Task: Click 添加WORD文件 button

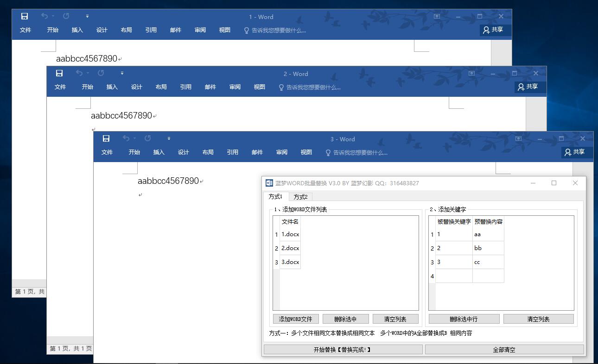Action: click(x=296, y=319)
